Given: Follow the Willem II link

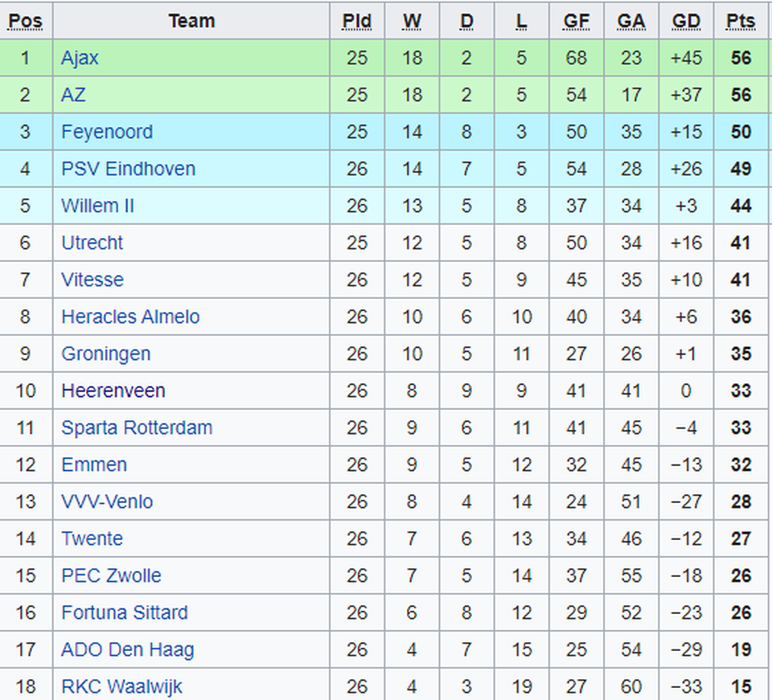Looking at the screenshot, I should [97, 206].
